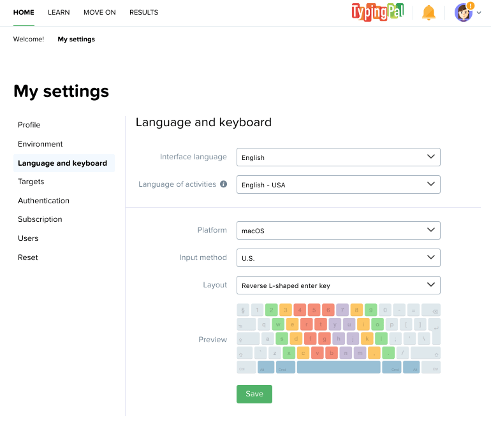491x448 pixels.
Task: Open the Language of activities dropdown
Action: [338, 185]
